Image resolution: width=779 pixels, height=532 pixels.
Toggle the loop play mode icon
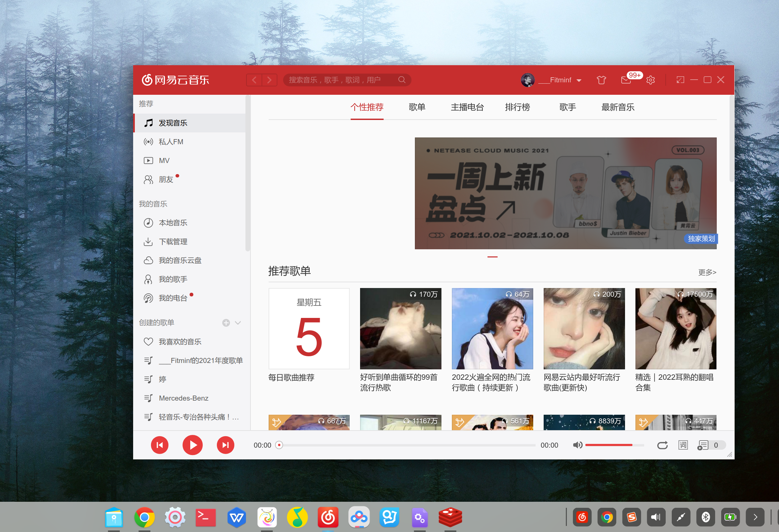coord(662,445)
